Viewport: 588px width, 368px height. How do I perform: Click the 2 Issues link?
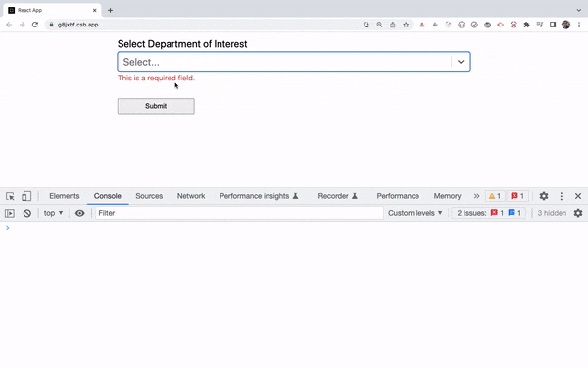[488, 213]
